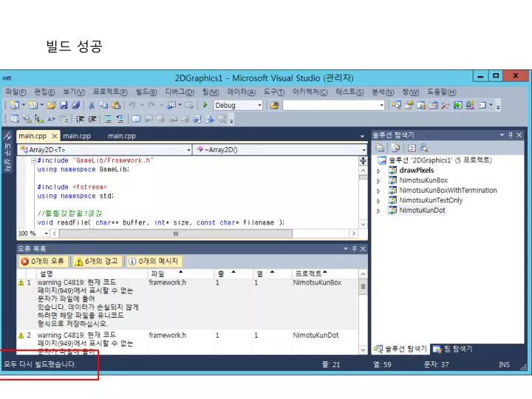The width and height of the screenshot is (532, 399).
Task: Click the Copy toolbar icon
Action: [104, 105]
